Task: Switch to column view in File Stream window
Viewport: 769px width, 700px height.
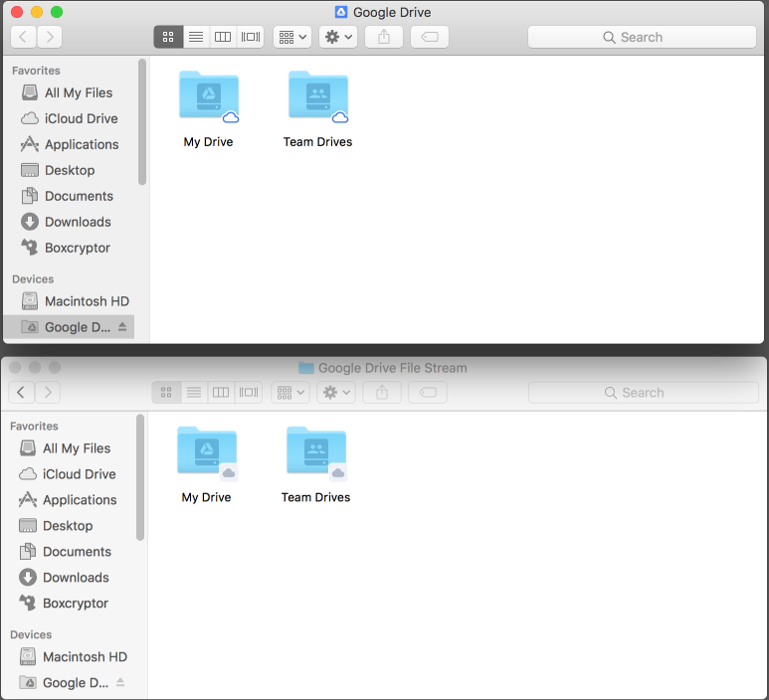Action: (x=221, y=392)
